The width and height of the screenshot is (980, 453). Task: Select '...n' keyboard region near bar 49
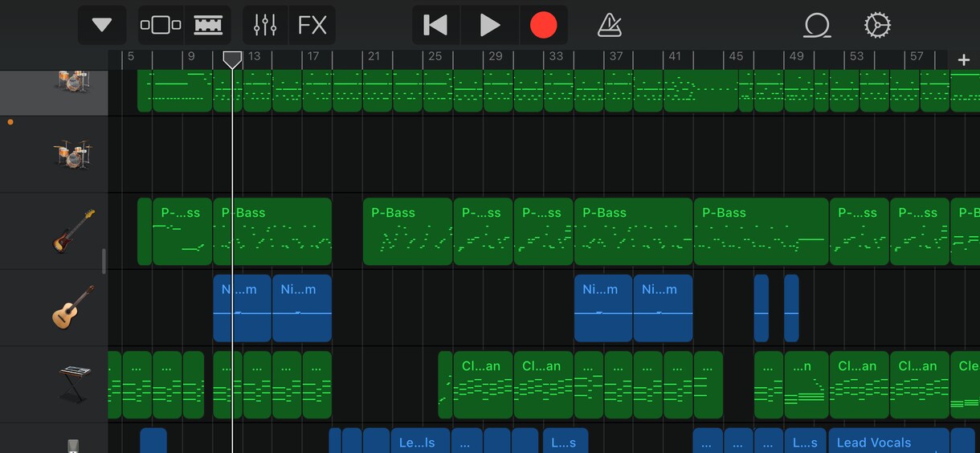point(806,384)
